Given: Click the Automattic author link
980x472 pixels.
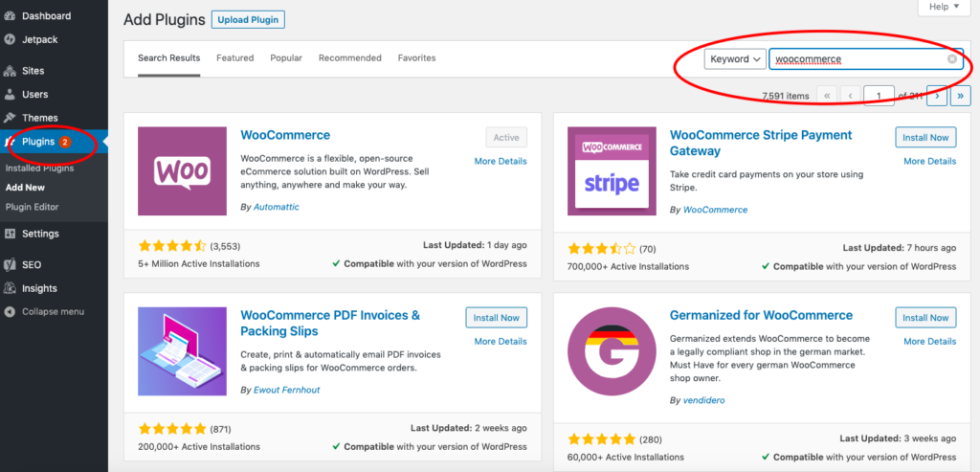Looking at the screenshot, I should point(277,207).
